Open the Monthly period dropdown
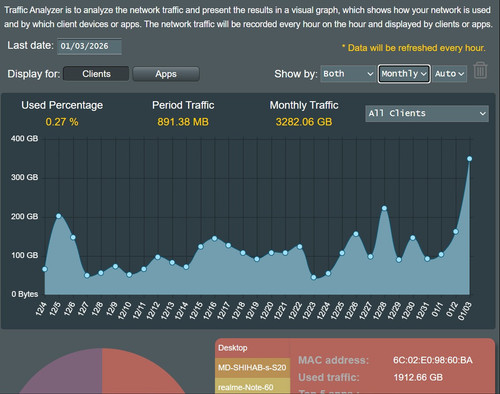This screenshot has height=394, width=500. click(404, 74)
